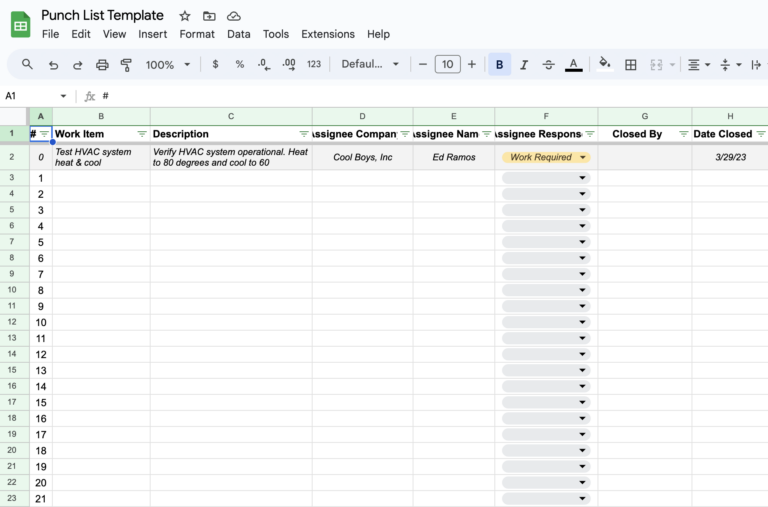This screenshot has height=507, width=768.
Task: Toggle italic formatting
Action: tap(524, 65)
